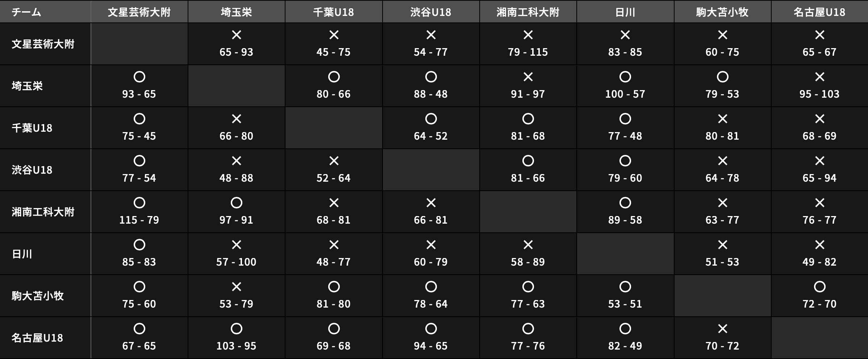This screenshot has height=359, width=868.
Task: Click the 駒大苫小牧 row label
Action: coord(38,296)
